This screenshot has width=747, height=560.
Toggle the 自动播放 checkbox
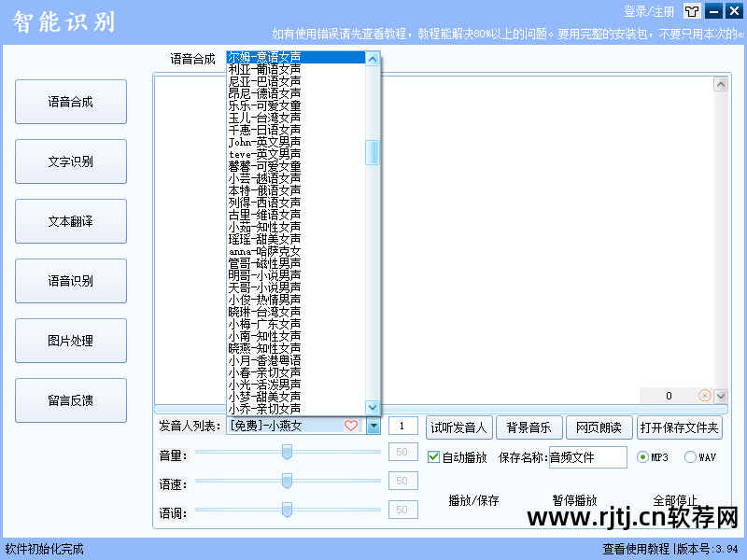coord(433,457)
